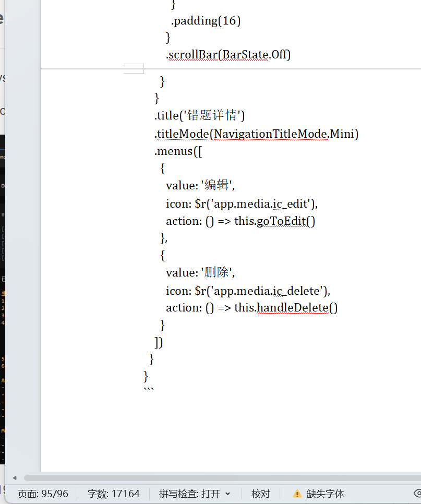Screen dimensions: 421x504
Task: Click the page count 页面: 95/96
Action: [x=43, y=494]
